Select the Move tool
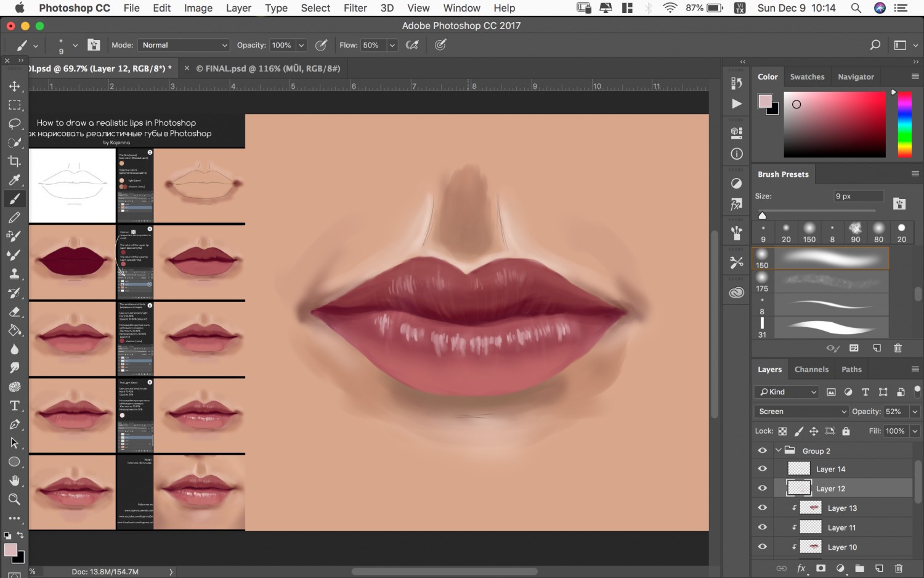924x578 pixels. coord(15,86)
